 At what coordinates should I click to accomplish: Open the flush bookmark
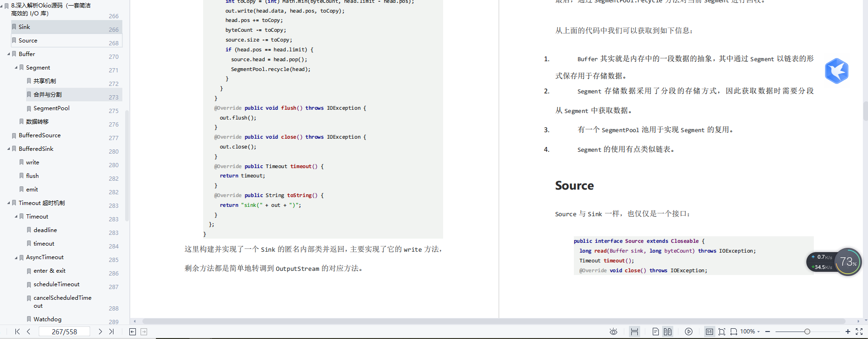coord(32,176)
